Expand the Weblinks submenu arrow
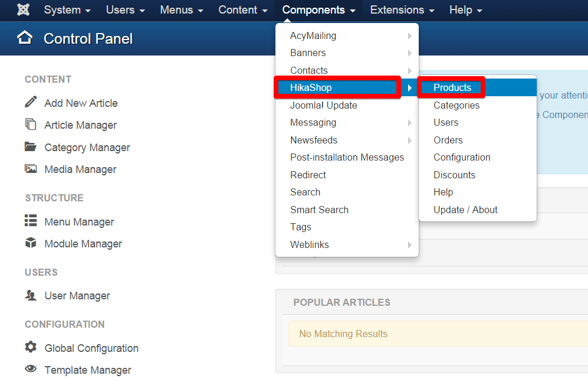The width and height of the screenshot is (588, 382). click(409, 244)
